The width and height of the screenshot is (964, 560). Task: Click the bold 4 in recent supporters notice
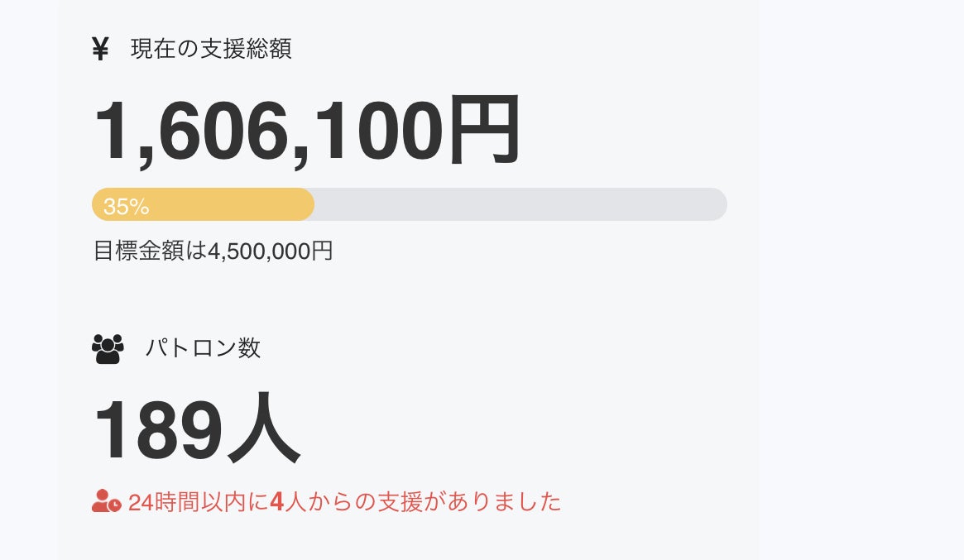[x=277, y=502]
